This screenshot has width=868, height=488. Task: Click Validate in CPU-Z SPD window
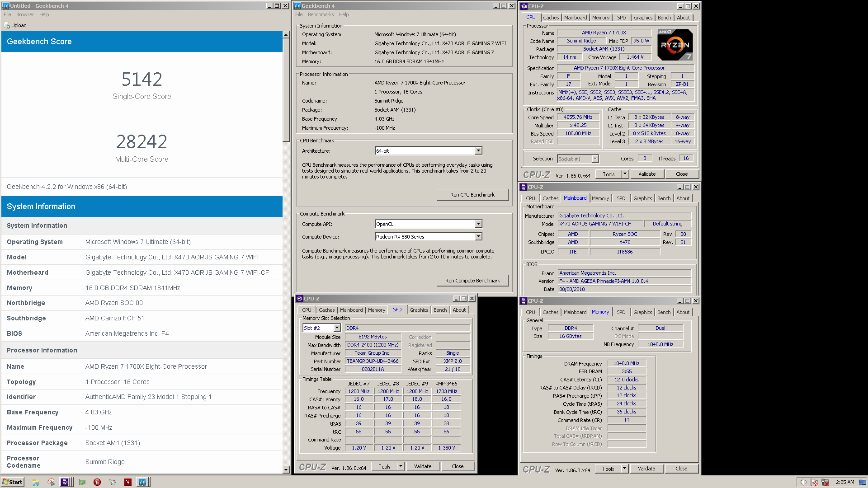click(423, 466)
